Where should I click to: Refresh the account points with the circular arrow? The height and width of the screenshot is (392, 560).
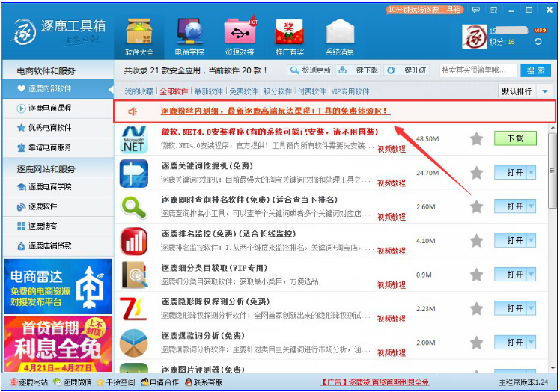tap(538, 42)
